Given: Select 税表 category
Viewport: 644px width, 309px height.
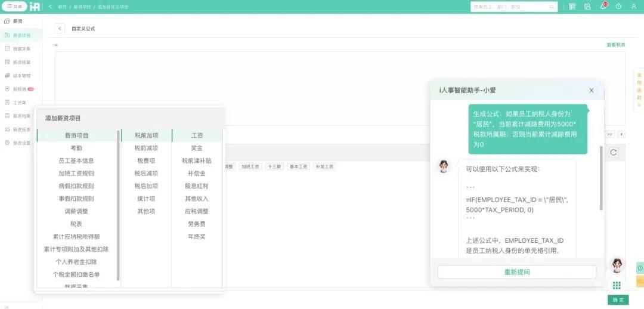Looking at the screenshot, I should 77,224.
